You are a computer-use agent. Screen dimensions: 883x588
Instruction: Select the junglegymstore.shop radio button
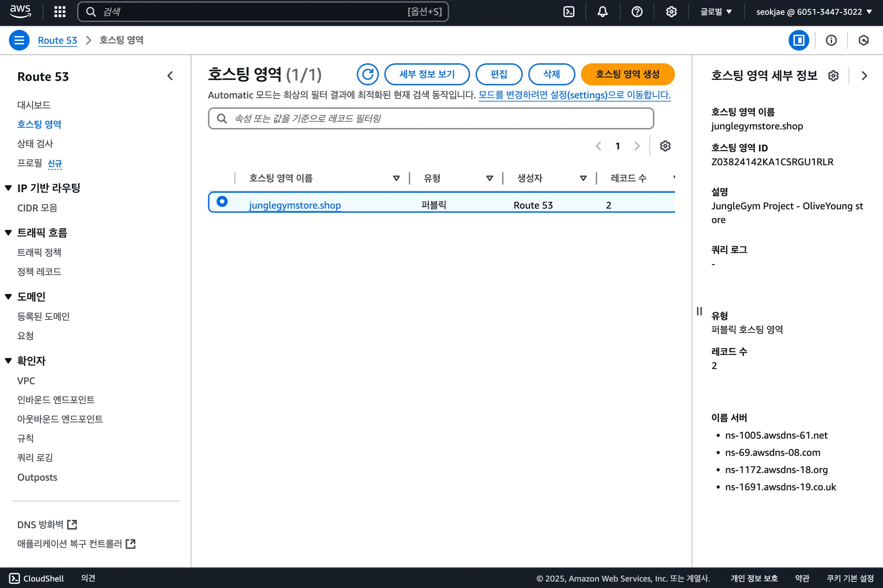click(x=222, y=201)
